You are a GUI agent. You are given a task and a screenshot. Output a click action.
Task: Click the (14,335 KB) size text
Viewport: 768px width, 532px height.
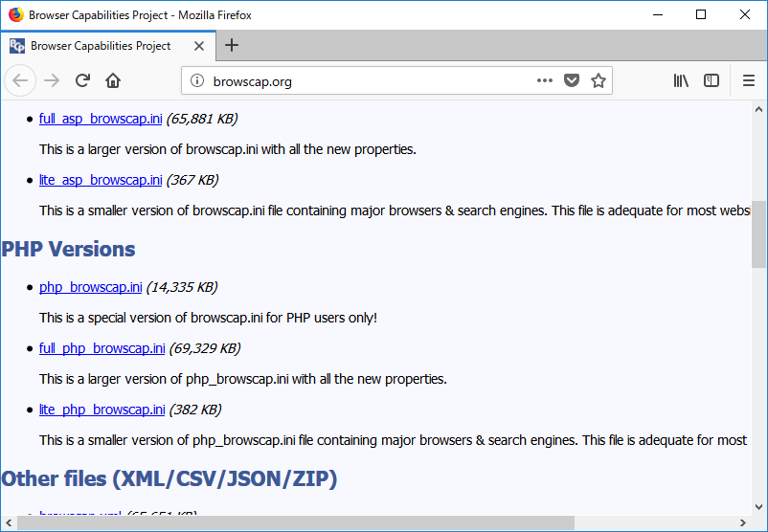[x=182, y=287]
